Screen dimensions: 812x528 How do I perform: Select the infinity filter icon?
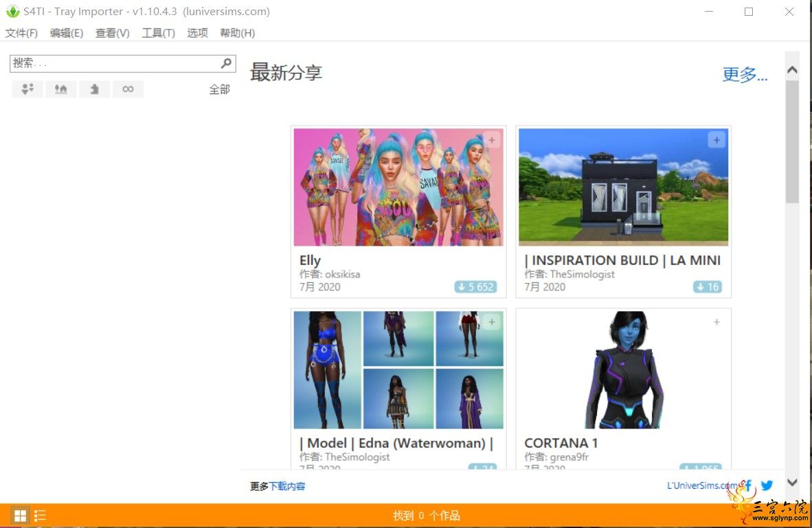[128, 89]
